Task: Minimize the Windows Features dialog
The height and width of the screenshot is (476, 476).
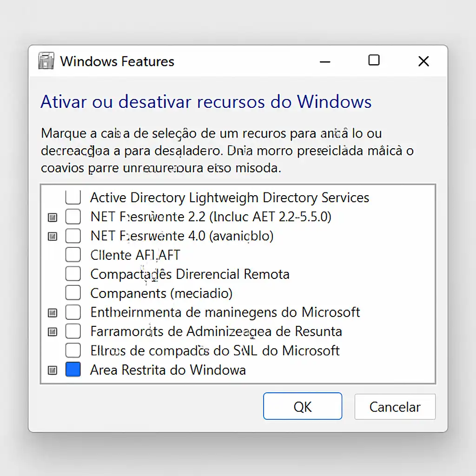Action: pyautogui.click(x=325, y=61)
